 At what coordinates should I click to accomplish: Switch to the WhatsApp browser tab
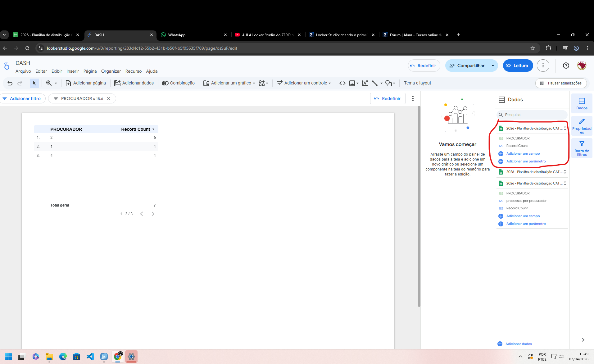177,35
